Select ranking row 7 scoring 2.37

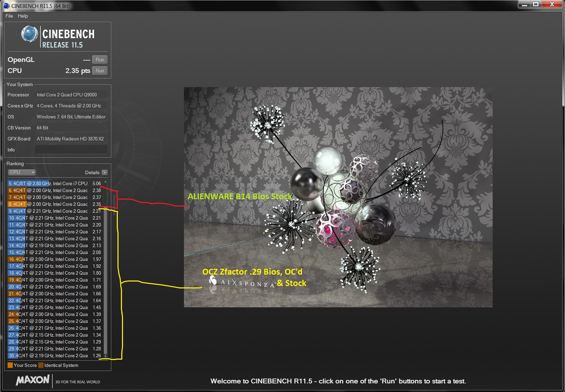point(55,197)
